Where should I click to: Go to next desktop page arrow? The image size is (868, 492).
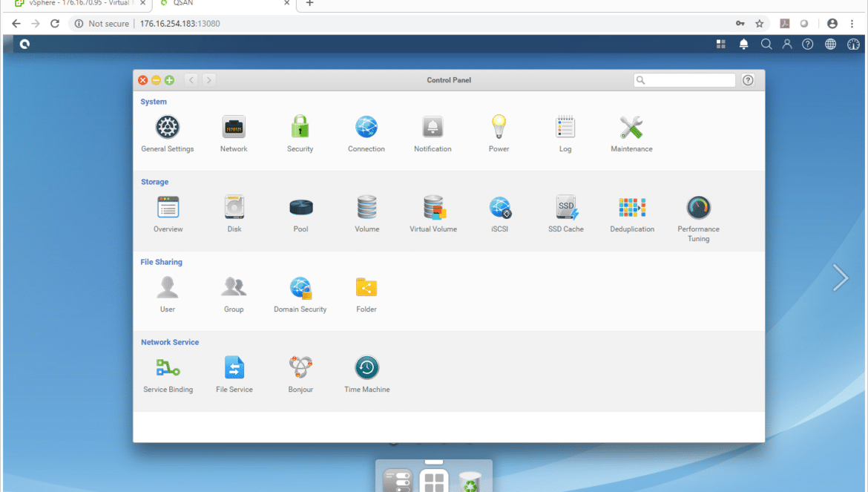pyautogui.click(x=841, y=278)
